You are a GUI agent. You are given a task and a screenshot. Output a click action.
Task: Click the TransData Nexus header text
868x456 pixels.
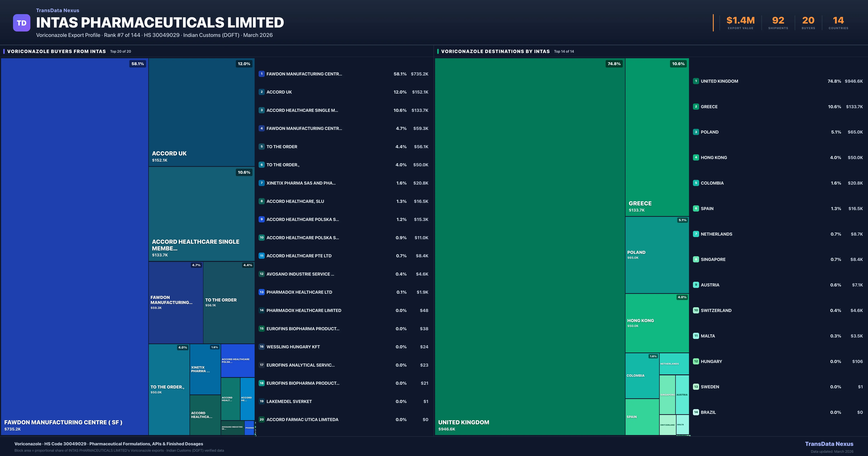58,10
